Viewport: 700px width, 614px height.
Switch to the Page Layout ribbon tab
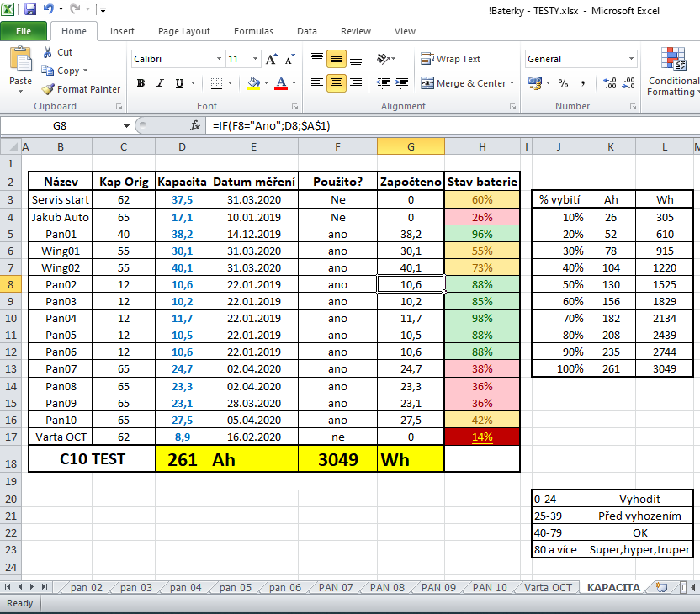click(x=184, y=31)
